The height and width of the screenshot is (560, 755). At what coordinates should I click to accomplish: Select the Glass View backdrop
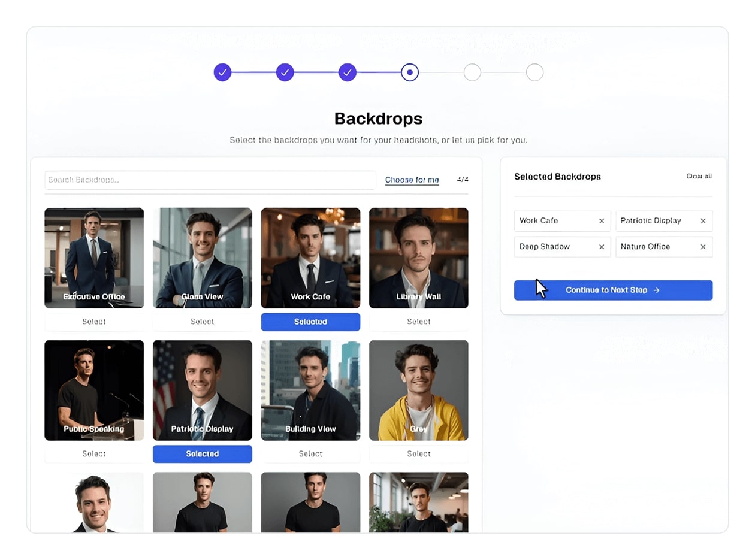tap(202, 322)
